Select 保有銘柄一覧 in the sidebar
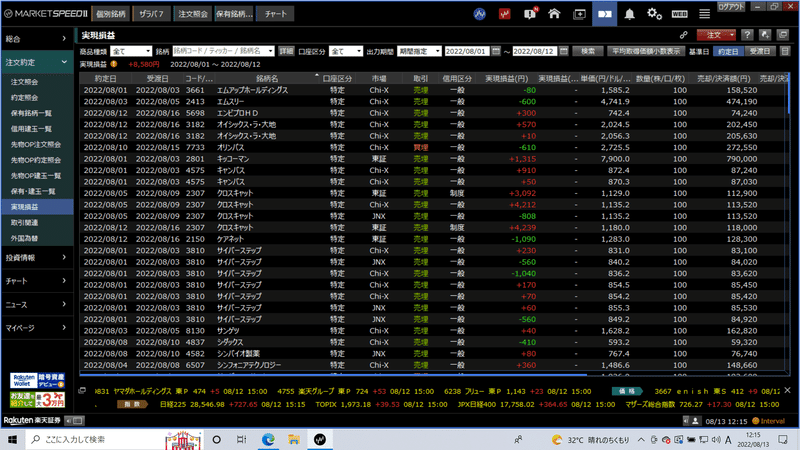 coord(31,113)
